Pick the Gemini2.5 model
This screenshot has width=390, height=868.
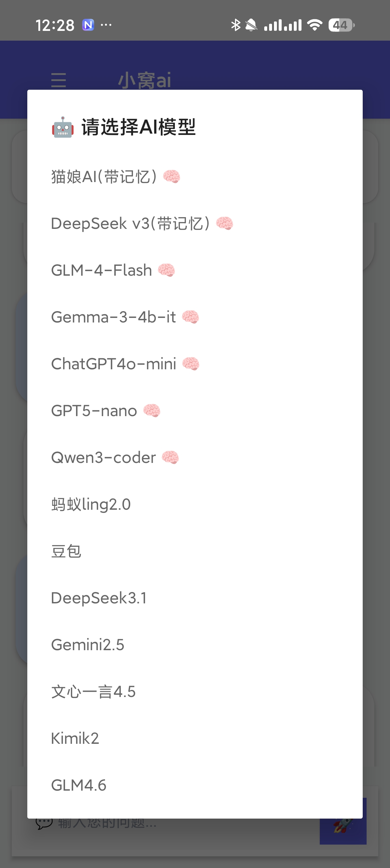pyautogui.click(x=87, y=645)
